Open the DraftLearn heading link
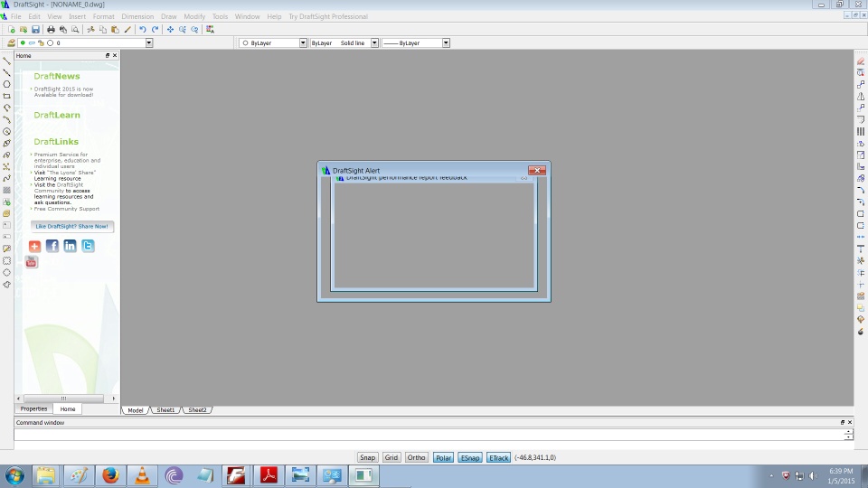The image size is (868, 488). coord(57,115)
